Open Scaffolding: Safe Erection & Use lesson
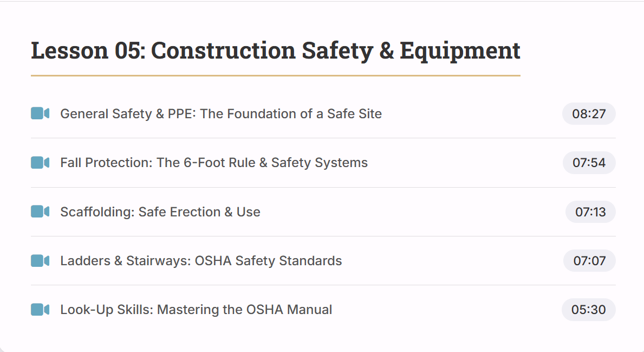 (x=160, y=212)
